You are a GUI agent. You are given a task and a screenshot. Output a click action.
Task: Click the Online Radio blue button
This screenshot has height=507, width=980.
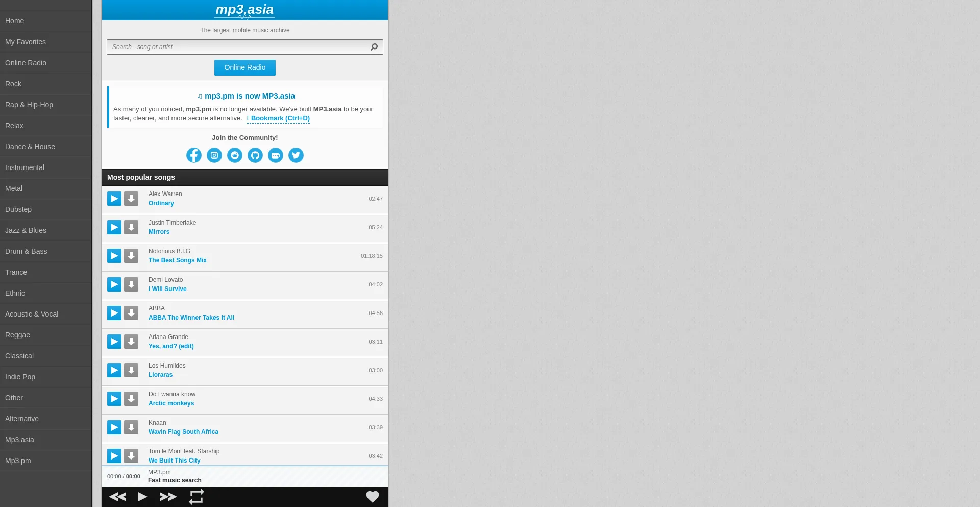point(245,67)
